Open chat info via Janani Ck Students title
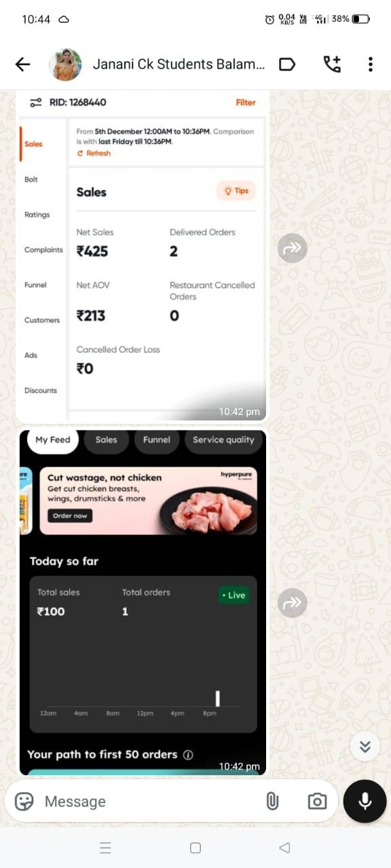This screenshot has width=391, height=868. point(178,64)
